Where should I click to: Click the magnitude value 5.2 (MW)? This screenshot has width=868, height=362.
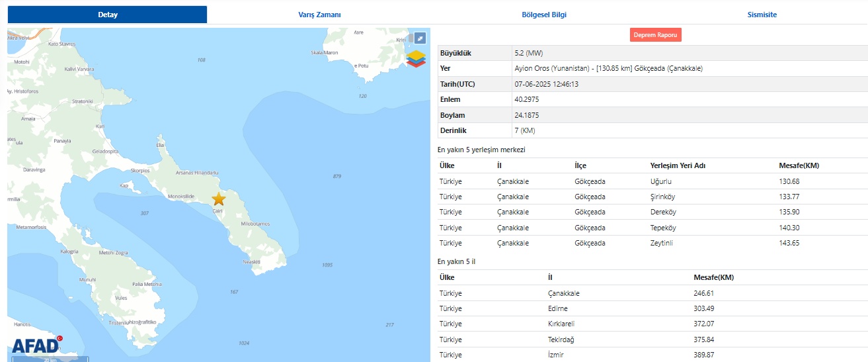click(x=528, y=53)
